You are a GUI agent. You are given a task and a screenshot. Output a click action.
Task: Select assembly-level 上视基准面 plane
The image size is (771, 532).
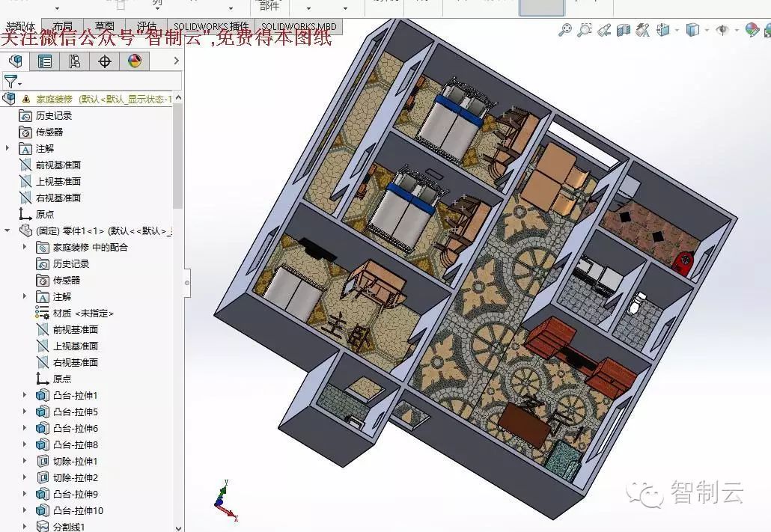58,181
